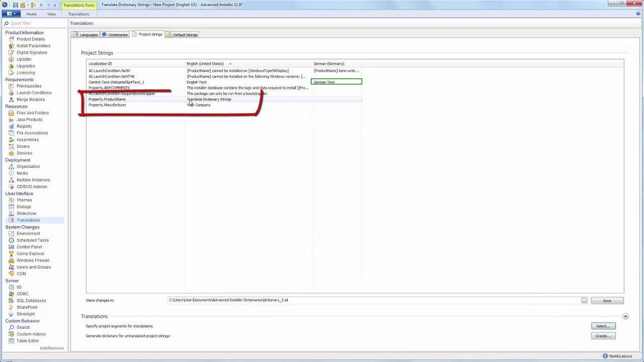Select the Translations ribbon tab
Viewport: 644px width, 362px height.
[79, 14]
